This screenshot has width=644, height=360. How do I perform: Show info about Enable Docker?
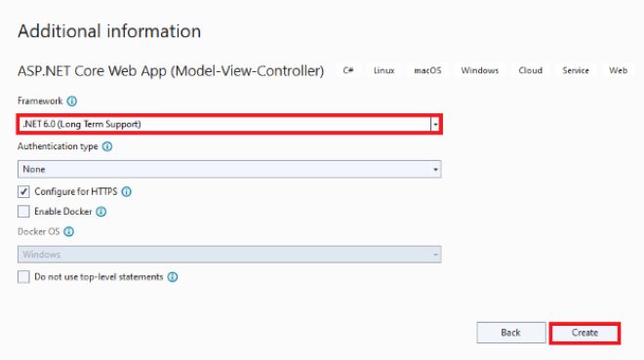(101, 212)
